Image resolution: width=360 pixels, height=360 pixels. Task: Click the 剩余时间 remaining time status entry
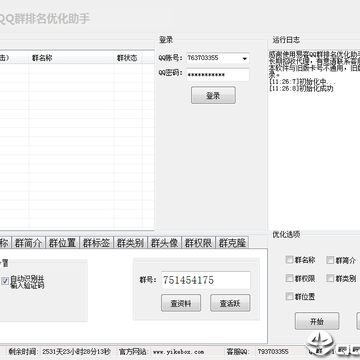(x=60, y=352)
